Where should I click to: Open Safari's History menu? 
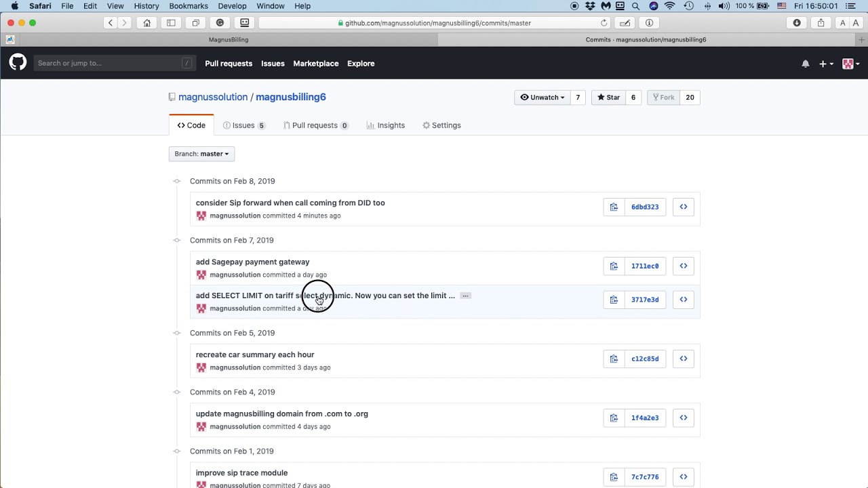point(146,6)
